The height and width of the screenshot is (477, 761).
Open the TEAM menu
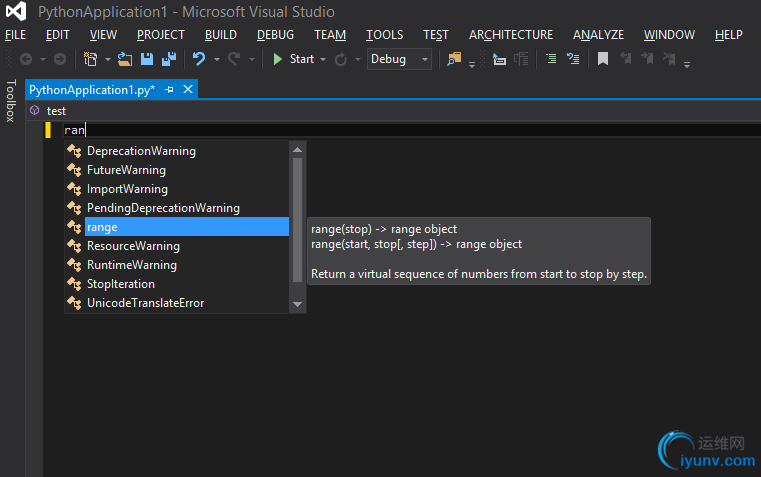(330, 35)
